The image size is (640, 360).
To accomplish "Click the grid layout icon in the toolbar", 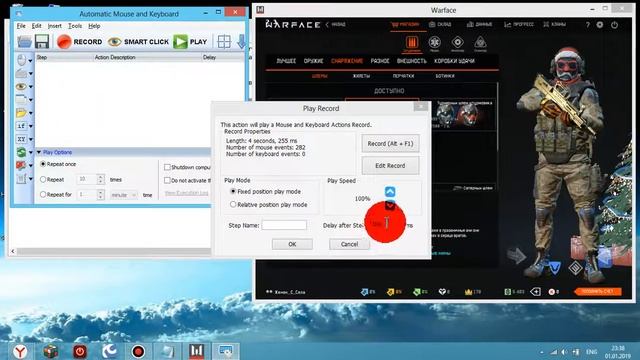I will (224, 42).
